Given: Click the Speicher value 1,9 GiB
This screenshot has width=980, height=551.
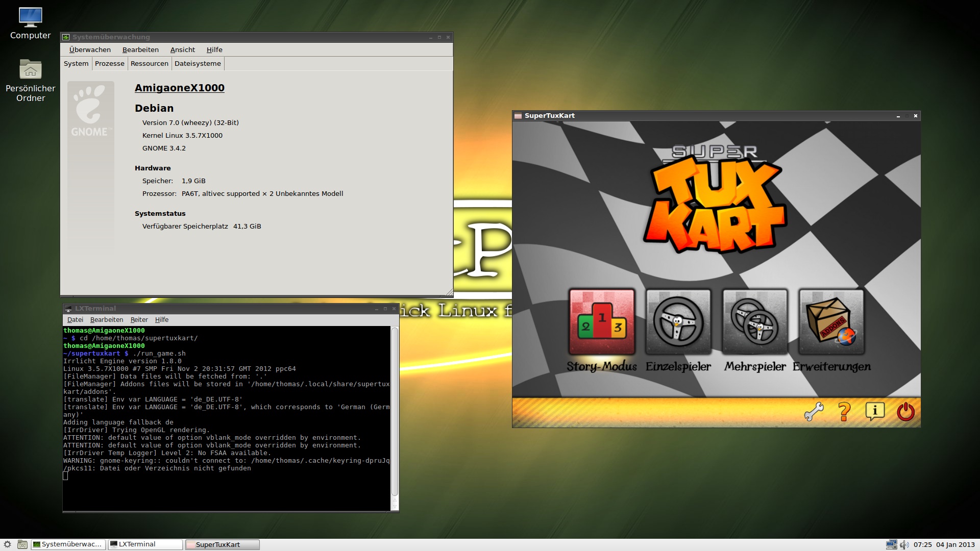Looking at the screenshot, I should [193, 181].
